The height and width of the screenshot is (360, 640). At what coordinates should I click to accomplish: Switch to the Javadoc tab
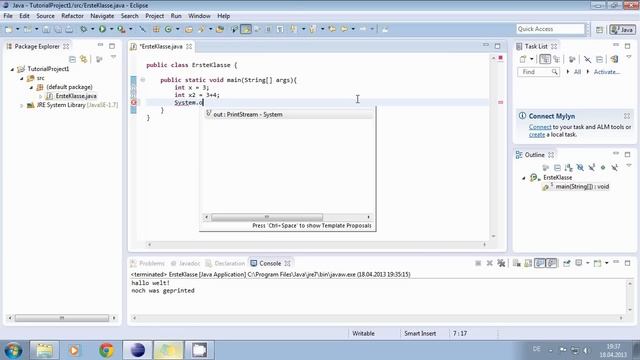[x=185, y=263]
